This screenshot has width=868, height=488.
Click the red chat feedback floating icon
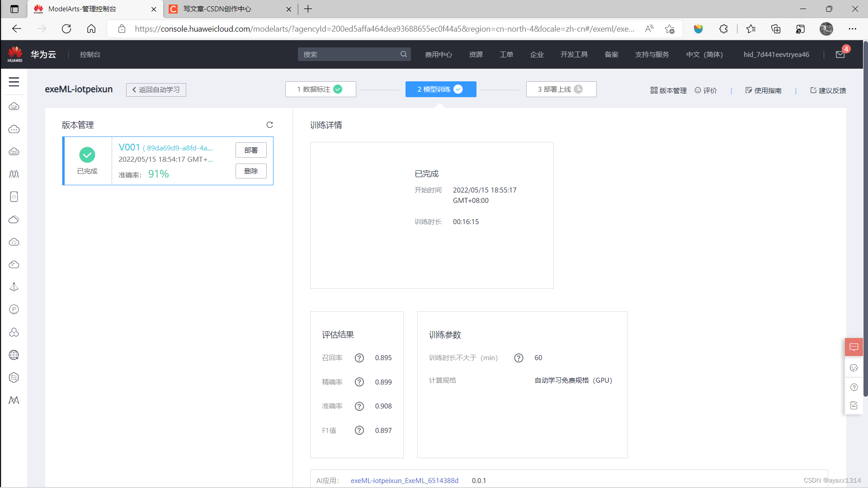[854, 347]
